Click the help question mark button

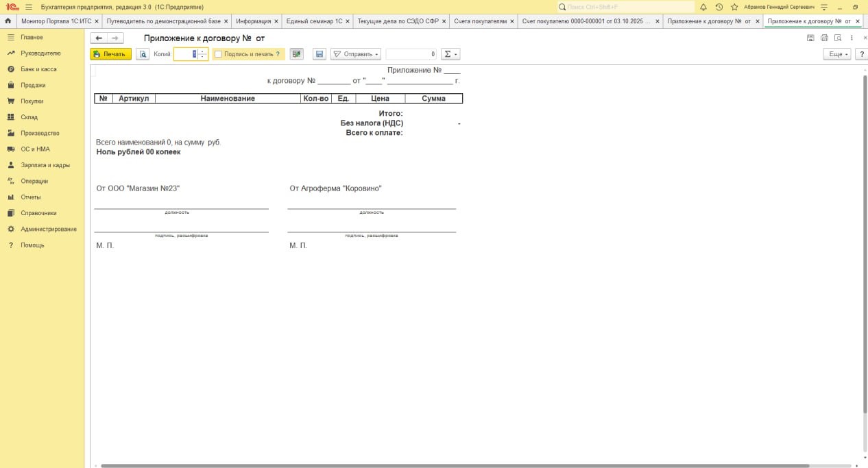pos(861,54)
